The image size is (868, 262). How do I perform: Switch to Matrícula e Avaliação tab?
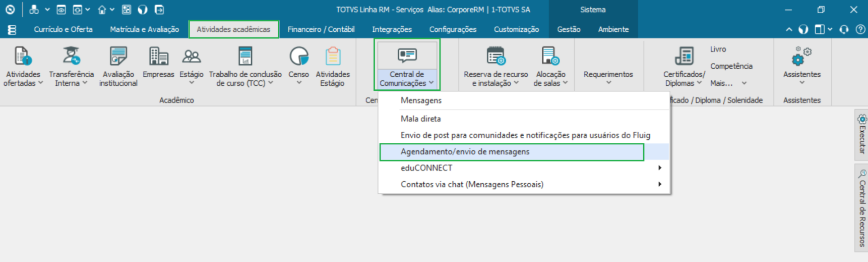point(144,29)
